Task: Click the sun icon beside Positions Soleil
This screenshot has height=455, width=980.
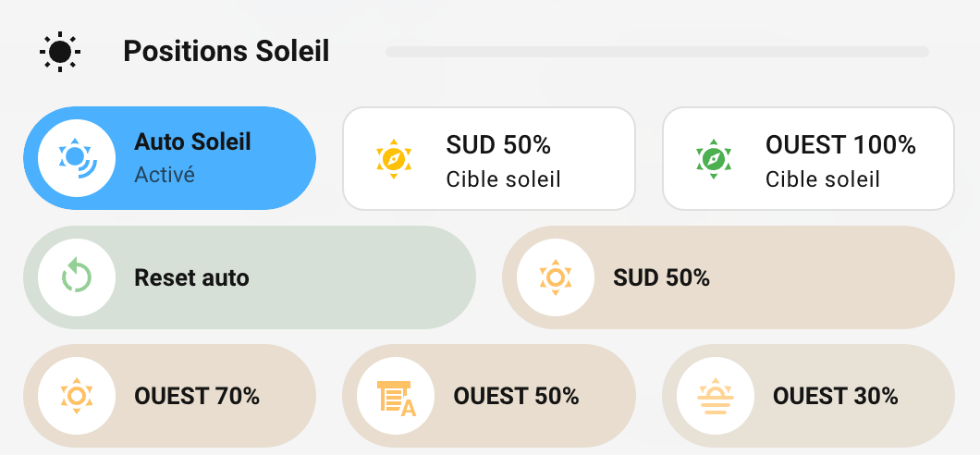Action: pos(60,51)
